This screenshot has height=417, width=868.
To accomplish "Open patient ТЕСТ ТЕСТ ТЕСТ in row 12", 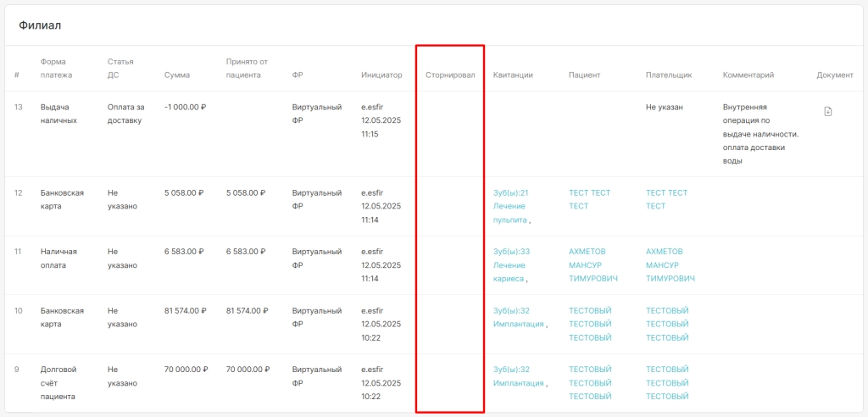I will (x=590, y=199).
